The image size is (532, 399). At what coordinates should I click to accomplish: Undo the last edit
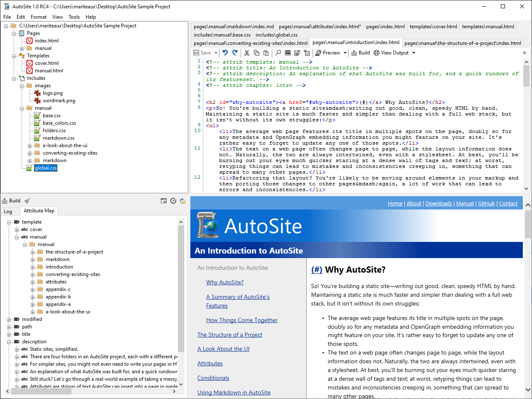pyautogui.click(x=225, y=53)
